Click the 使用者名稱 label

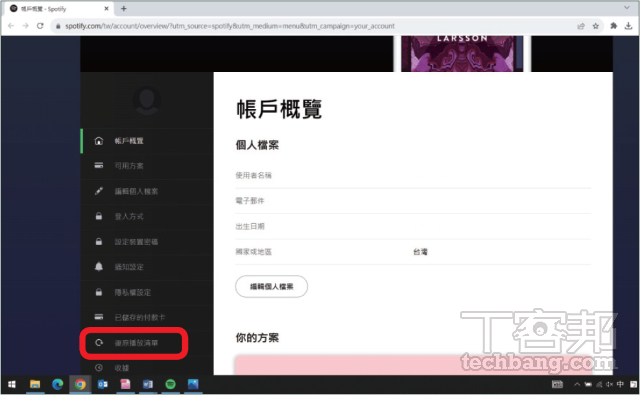pos(253,175)
